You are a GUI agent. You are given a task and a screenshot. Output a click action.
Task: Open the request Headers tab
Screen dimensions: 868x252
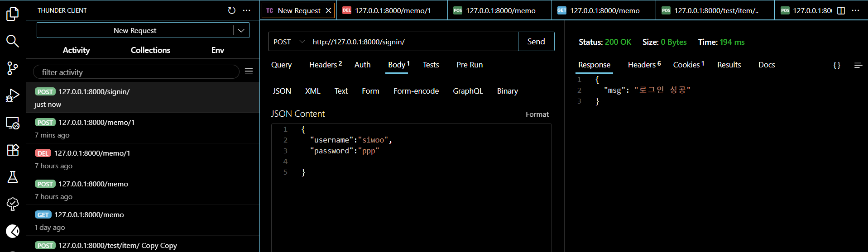pyautogui.click(x=326, y=65)
